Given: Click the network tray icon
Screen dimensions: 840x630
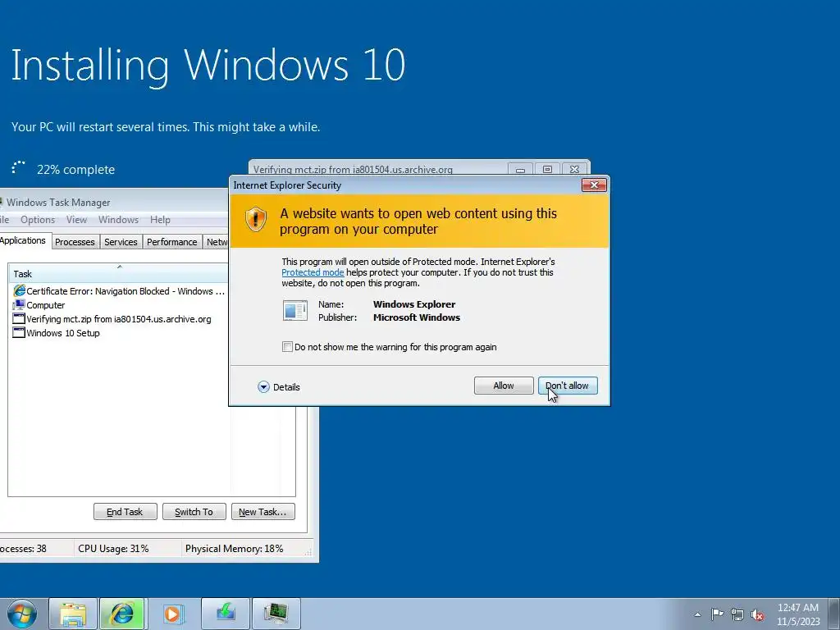Looking at the screenshot, I should (x=737, y=614).
